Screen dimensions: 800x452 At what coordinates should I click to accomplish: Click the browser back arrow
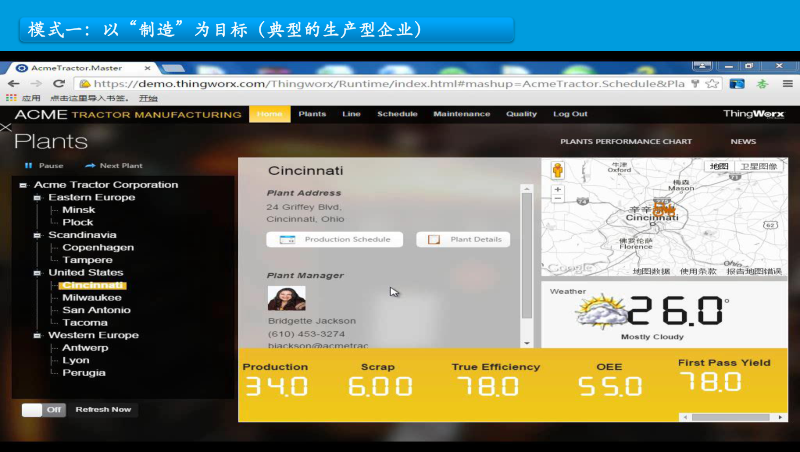pyautogui.click(x=14, y=84)
